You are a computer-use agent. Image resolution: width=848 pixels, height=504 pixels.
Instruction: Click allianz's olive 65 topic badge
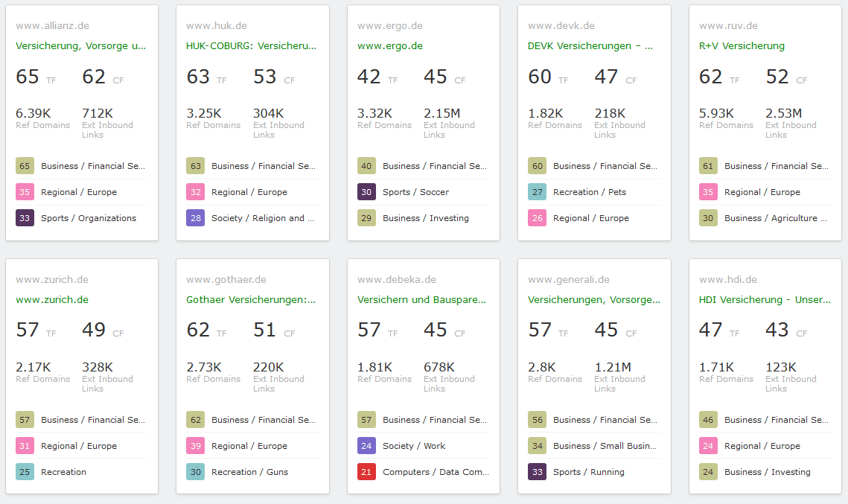25,166
